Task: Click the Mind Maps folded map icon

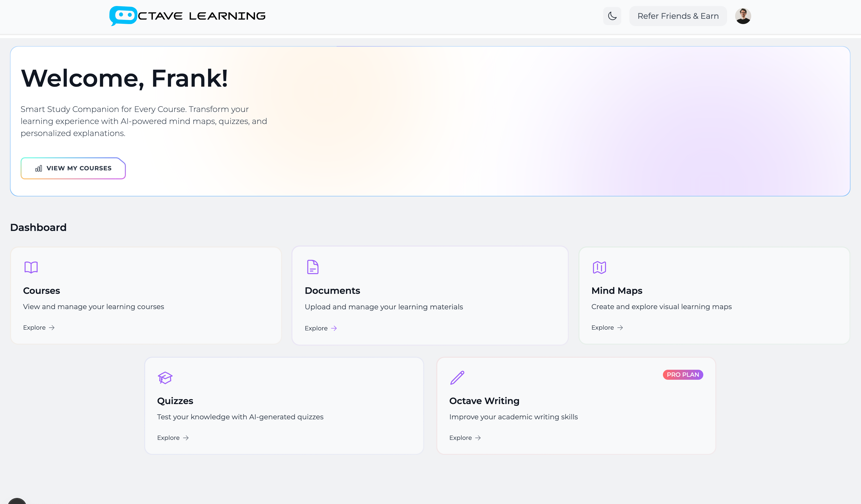Action: tap(599, 267)
